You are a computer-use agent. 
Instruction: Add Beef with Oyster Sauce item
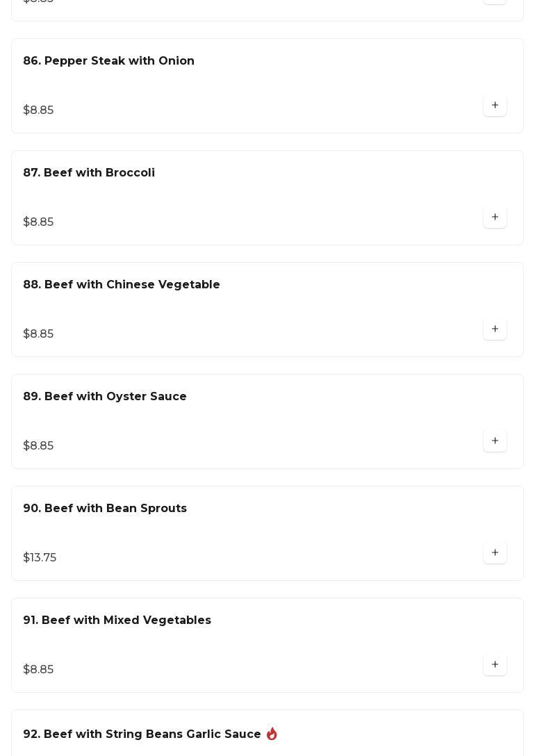coord(495,441)
